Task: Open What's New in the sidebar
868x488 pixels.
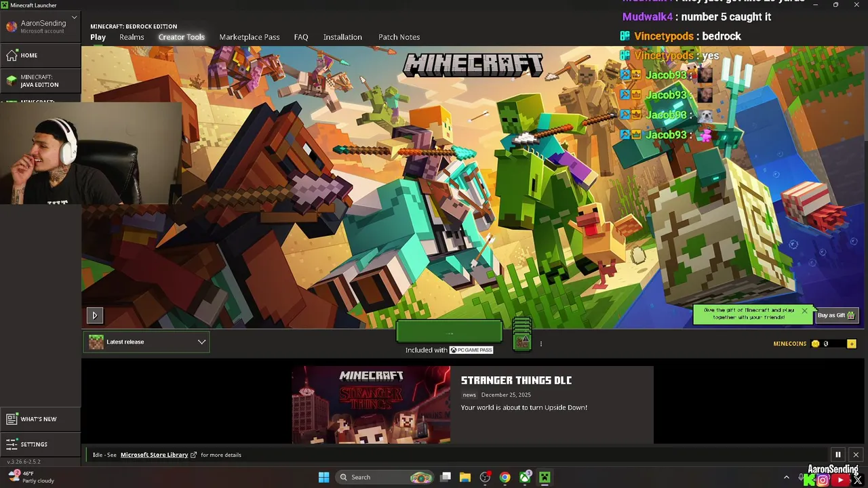Action: pos(41,419)
